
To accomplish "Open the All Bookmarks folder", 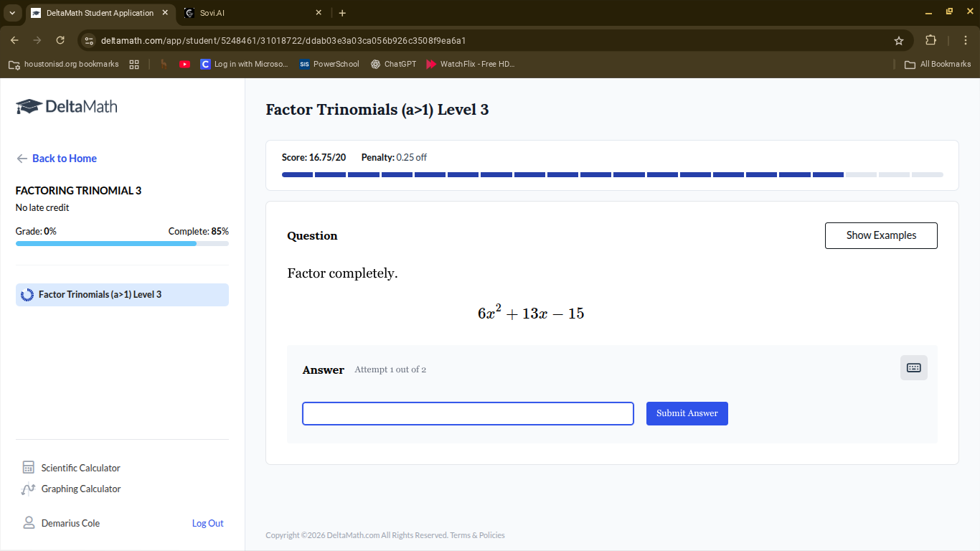I will (938, 64).
